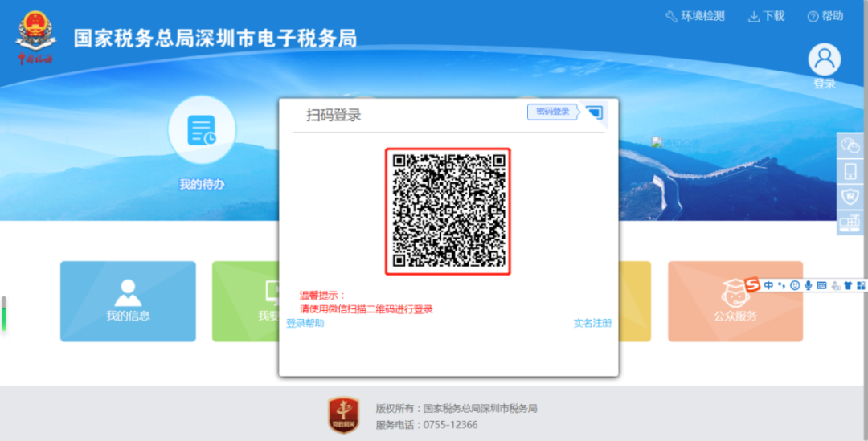This screenshot has width=868, height=441.
Task: Open 我的待办 circular icon
Action: (202, 131)
